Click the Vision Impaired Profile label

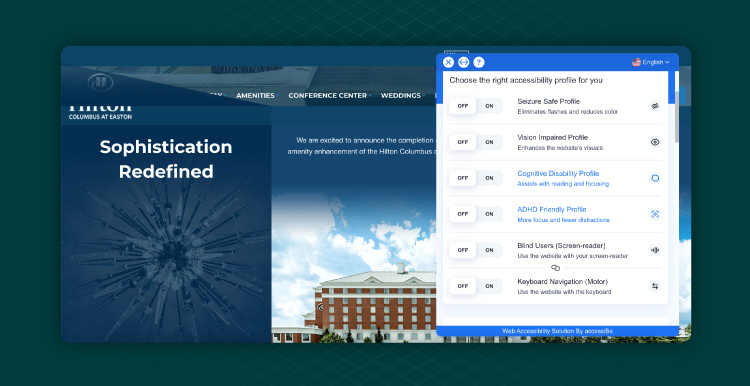(552, 137)
